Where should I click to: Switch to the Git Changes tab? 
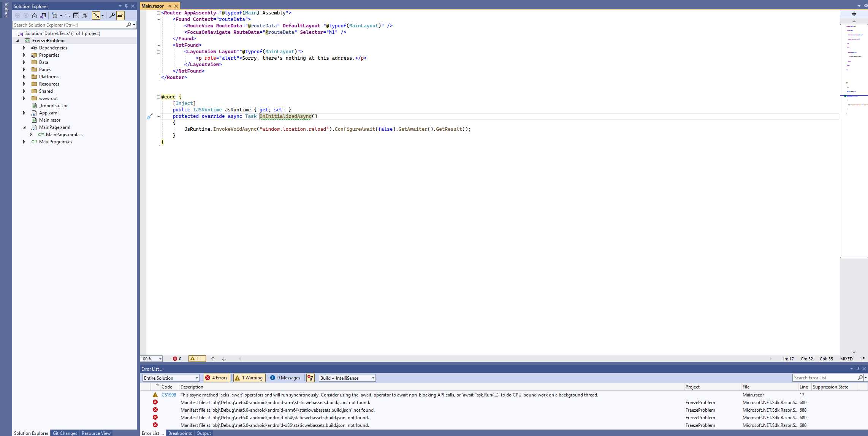click(65, 433)
